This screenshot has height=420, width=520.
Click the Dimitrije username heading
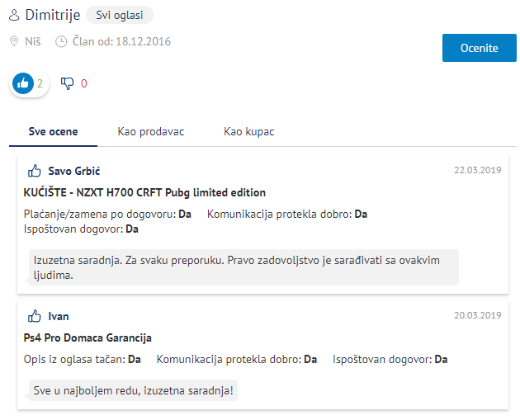pyautogui.click(x=51, y=16)
